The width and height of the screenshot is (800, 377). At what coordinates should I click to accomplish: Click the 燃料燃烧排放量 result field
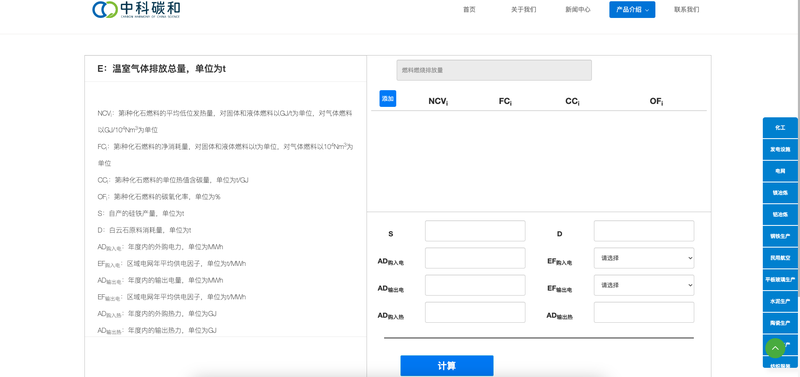[x=494, y=70]
